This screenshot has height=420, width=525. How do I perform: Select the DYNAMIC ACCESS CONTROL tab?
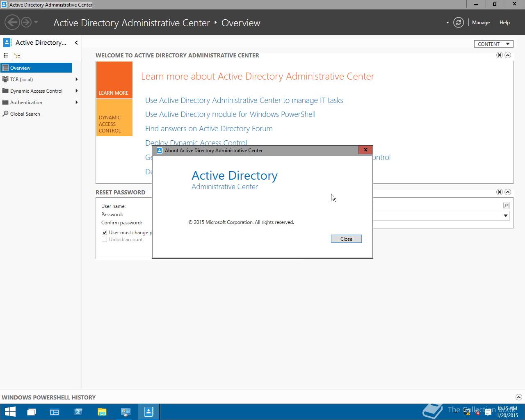(x=114, y=118)
